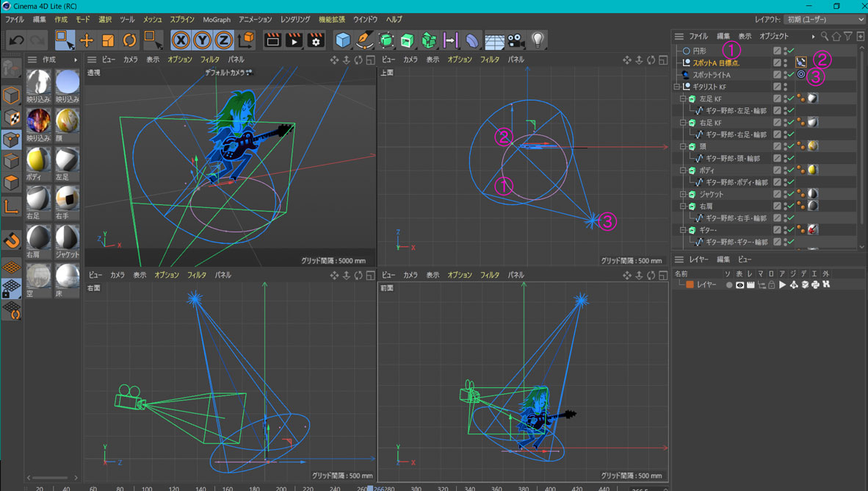Toggle the green checkmark for 円形 object
This screenshot has width=868, height=491.
point(791,51)
